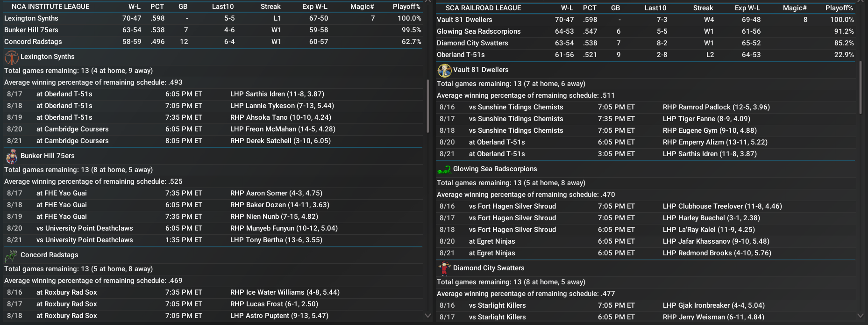
Task: Click the Bunker Hill 75ers team logo
Action: [x=11, y=156]
